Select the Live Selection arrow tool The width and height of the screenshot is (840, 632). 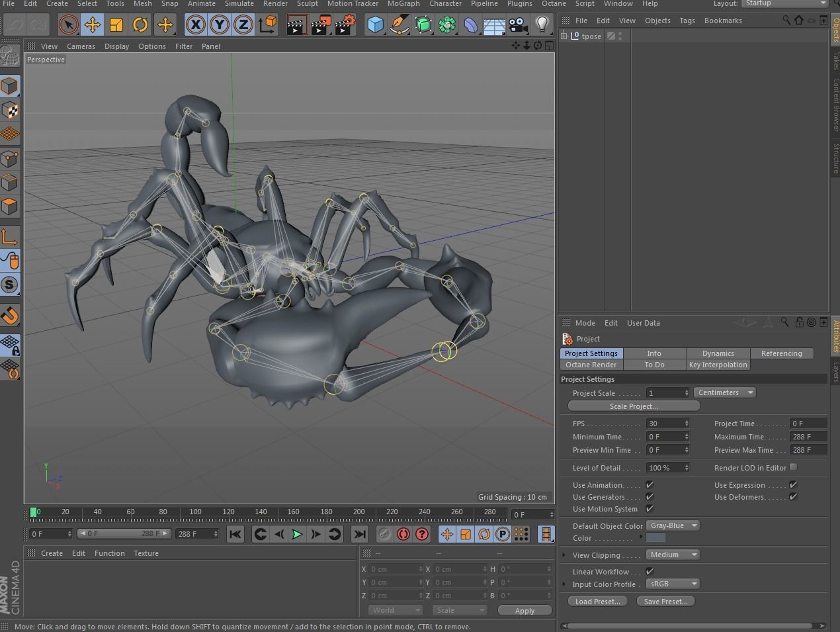click(x=67, y=25)
